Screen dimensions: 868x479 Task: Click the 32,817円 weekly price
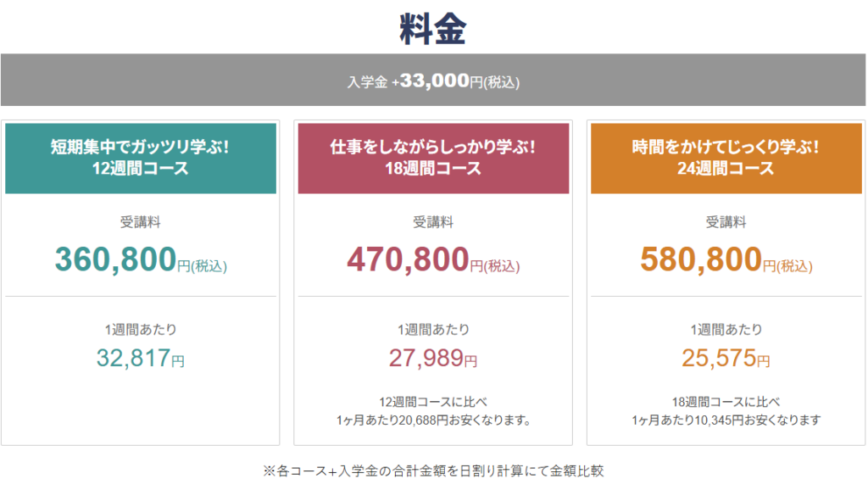tap(141, 359)
